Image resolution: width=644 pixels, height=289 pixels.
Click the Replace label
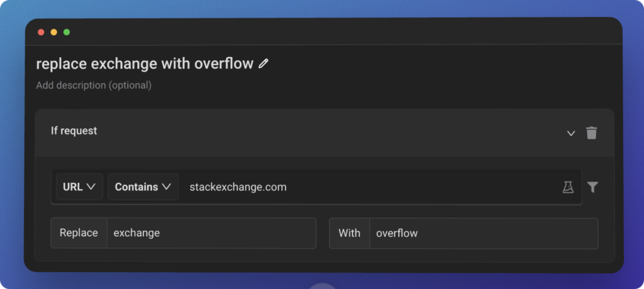79,233
